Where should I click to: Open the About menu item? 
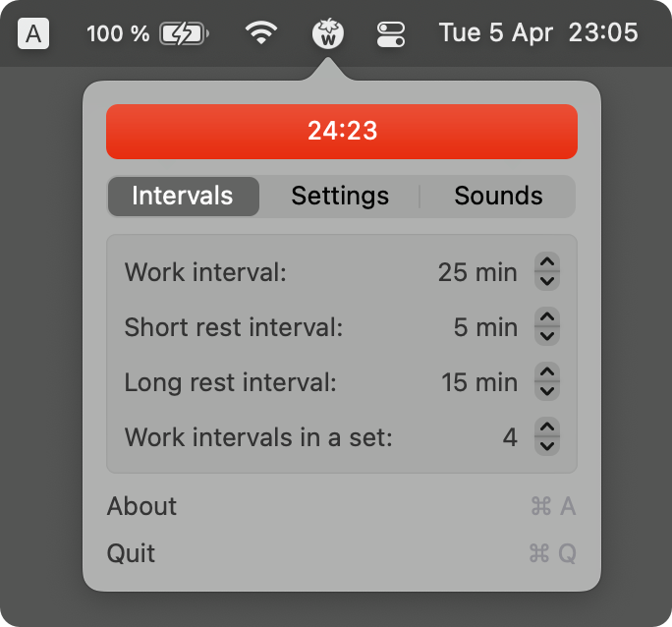142,506
